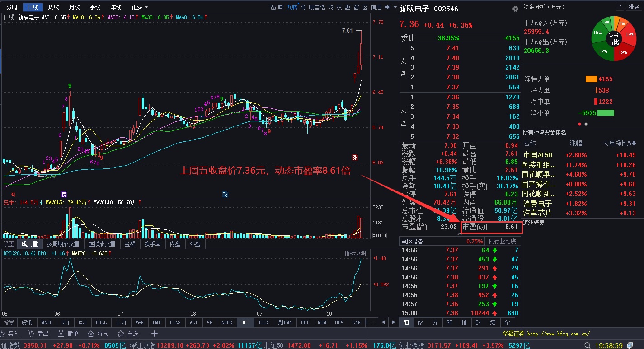Switch to 简 simplified view
The height and width of the screenshot is (349, 644).
click(303, 7)
